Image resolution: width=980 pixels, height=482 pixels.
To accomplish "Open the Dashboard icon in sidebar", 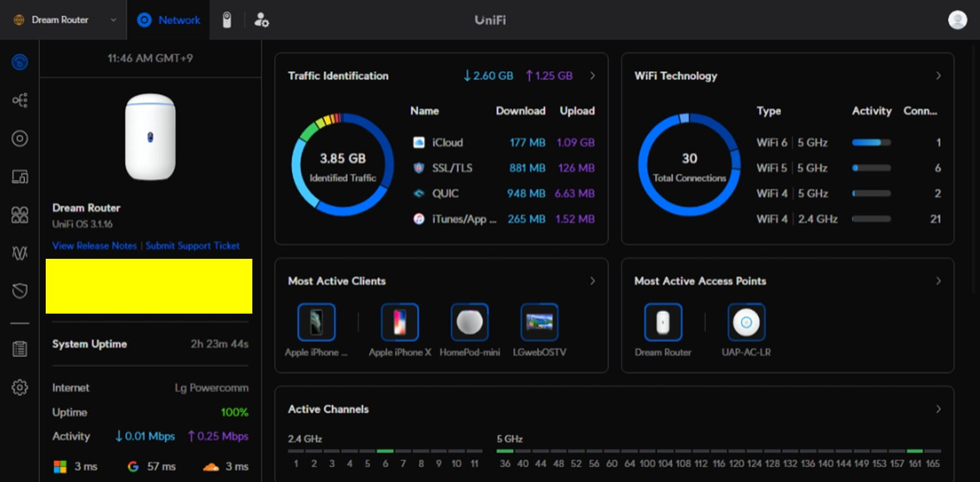I will coord(20,62).
